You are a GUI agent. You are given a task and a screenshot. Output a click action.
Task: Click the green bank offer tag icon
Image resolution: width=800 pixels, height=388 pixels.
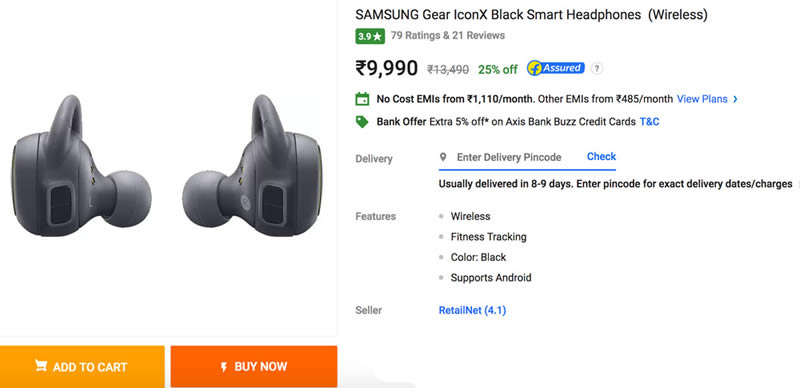pyautogui.click(x=362, y=122)
